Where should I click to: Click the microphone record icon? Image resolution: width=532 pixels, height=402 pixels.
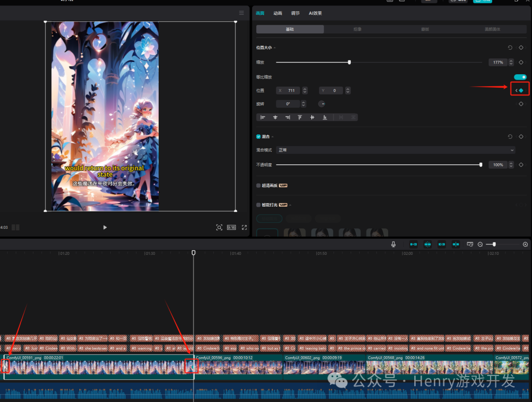(x=393, y=245)
